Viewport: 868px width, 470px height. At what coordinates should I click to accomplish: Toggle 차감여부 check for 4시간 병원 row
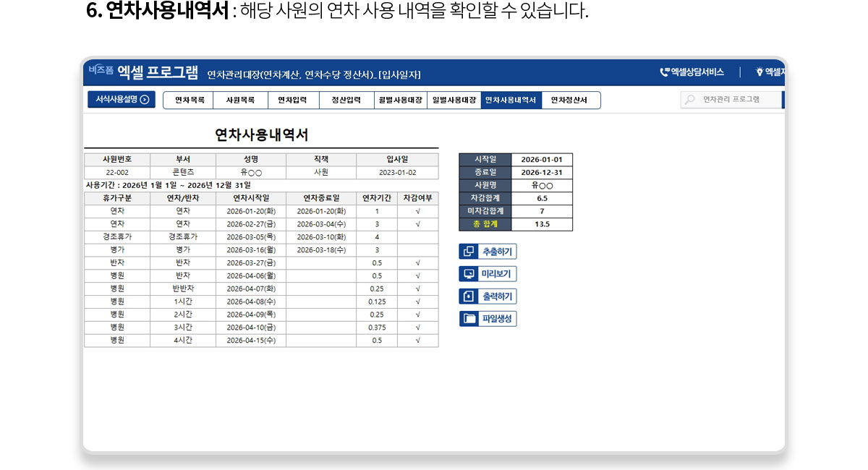[x=417, y=341]
